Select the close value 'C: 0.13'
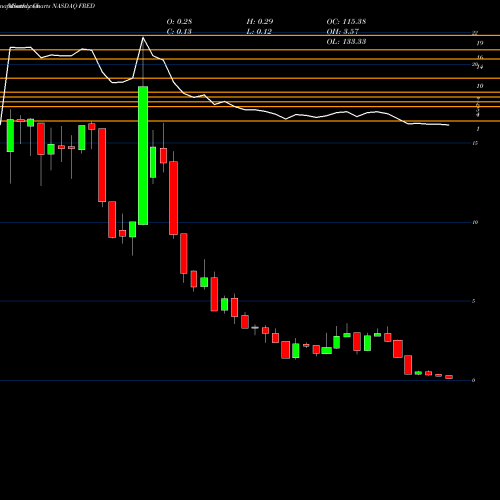 coord(179,31)
